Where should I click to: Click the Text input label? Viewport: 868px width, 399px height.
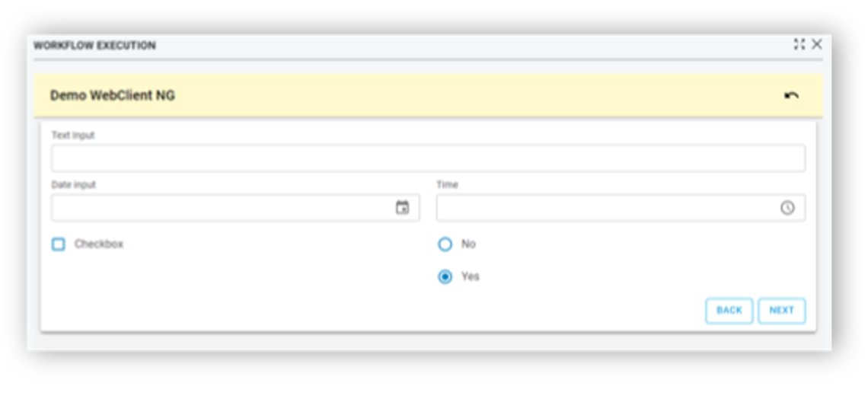click(73, 135)
